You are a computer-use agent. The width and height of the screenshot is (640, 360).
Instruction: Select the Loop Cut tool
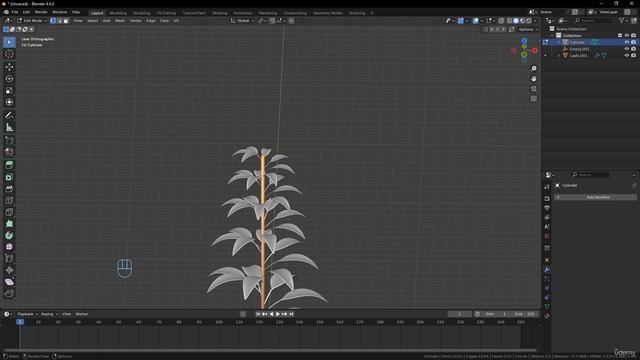[9, 200]
